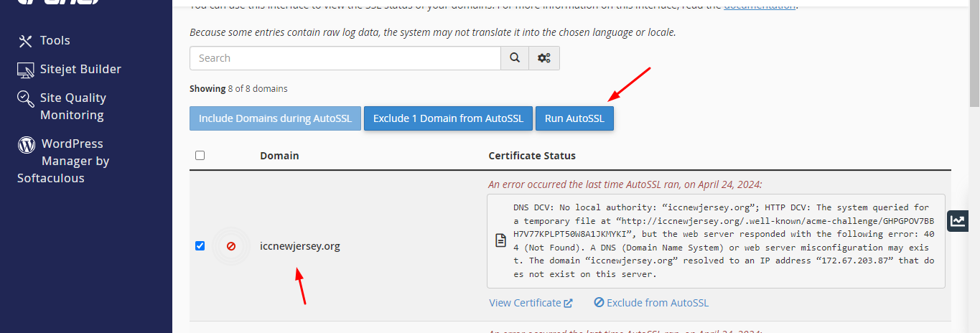Image resolution: width=980 pixels, height=333 pixels.
Task: Click the log document icon
Action: point(501,240)
